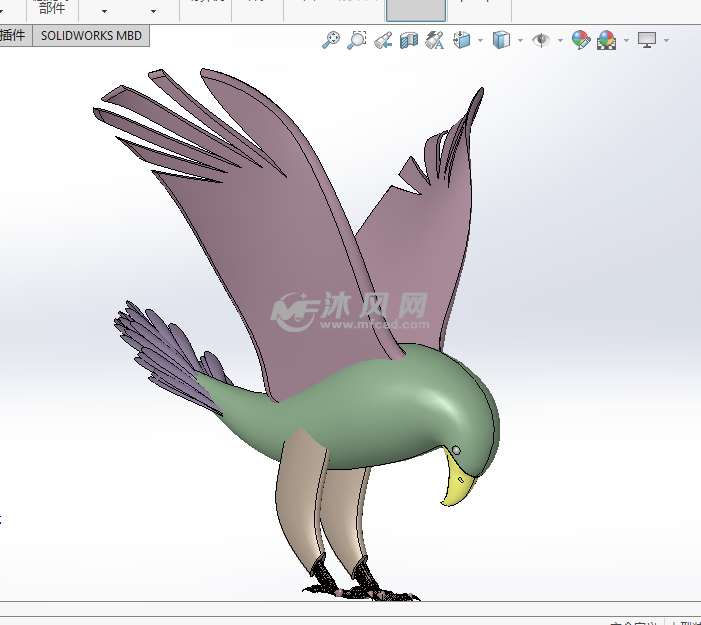The width and height of the screenshot is (701, 625).
Task: Expand the Apply Scene dropdown arrow
Action: pos(626,40)
